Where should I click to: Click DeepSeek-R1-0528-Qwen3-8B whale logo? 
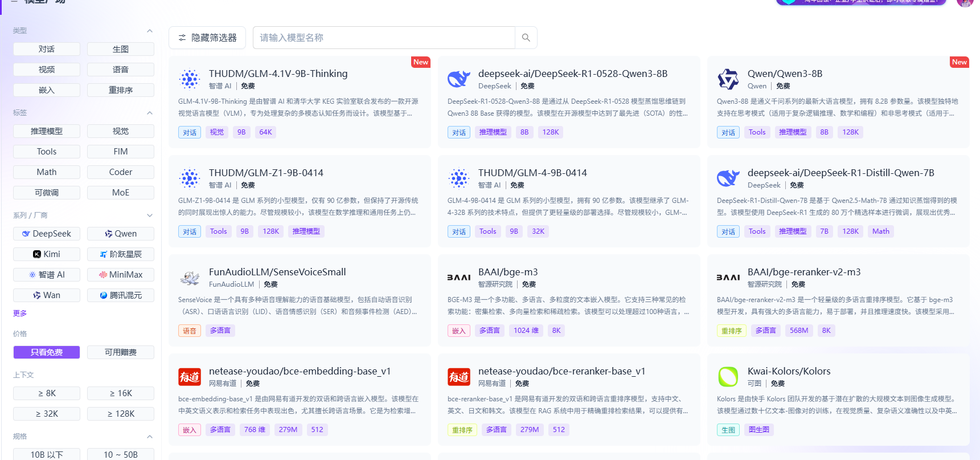(459, 79)
